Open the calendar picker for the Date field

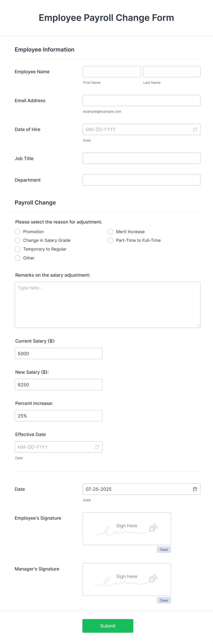pos(195,489)
